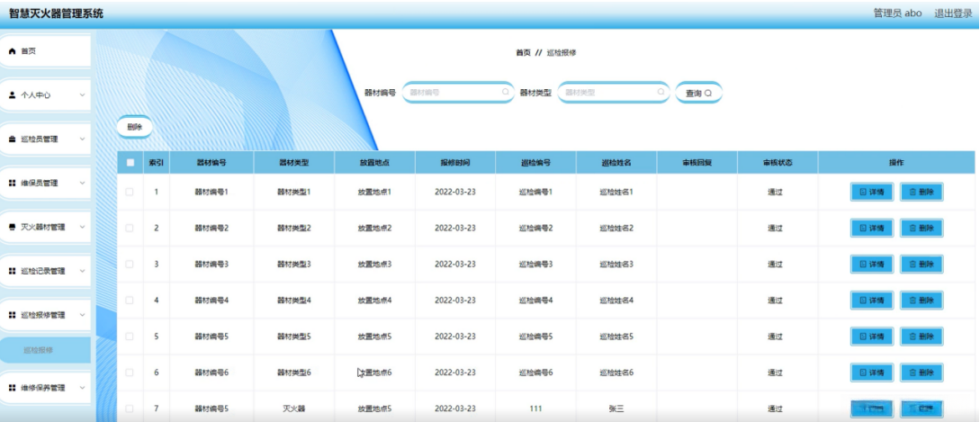Open 详情 for 器材编号1 row
980x422 pixels.
coord(872,192)
